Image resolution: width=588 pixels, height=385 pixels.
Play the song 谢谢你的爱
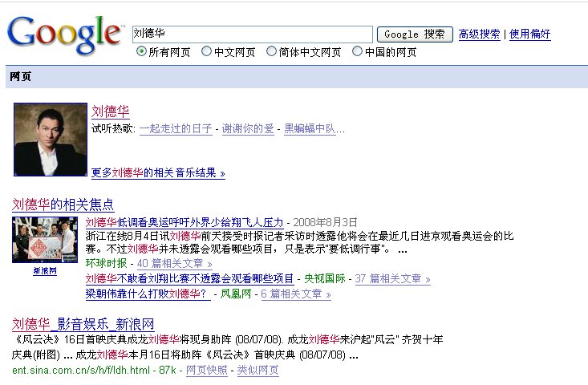(x=248, y=129)
